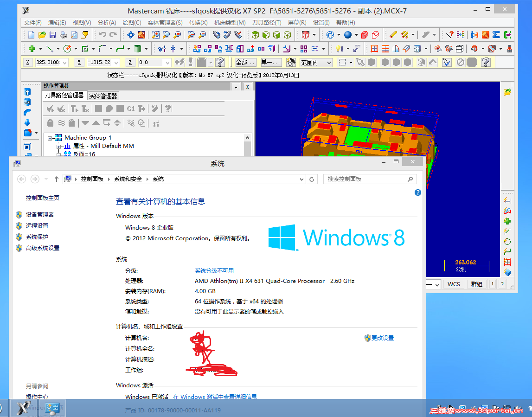Click the 全部... selection button
The height and width of the screenshot is (417, 532).
pyautogui.click(x=245, y=63)
